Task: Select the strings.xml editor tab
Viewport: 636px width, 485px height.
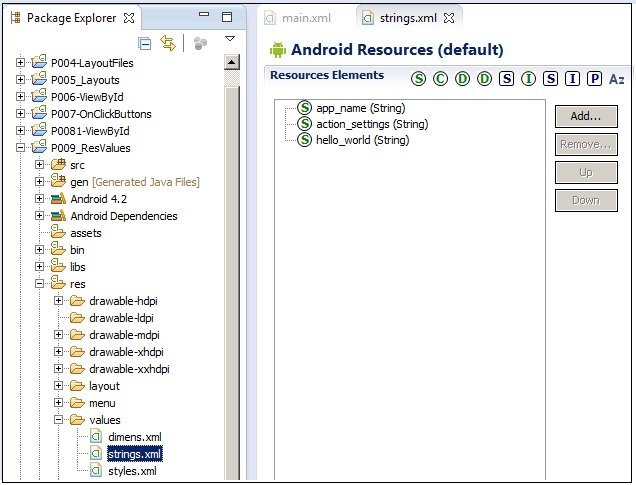Action: pyautogui.click(x=408, y=18)
